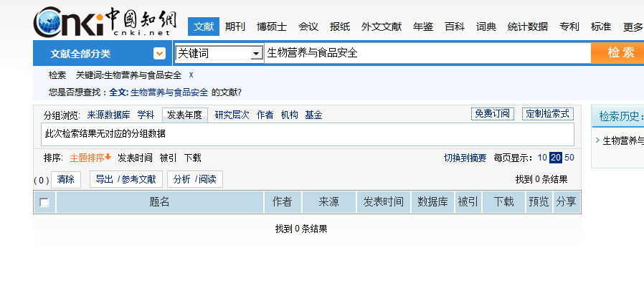Show 50 results per page
644x306 pixels.
pos(569,158)
